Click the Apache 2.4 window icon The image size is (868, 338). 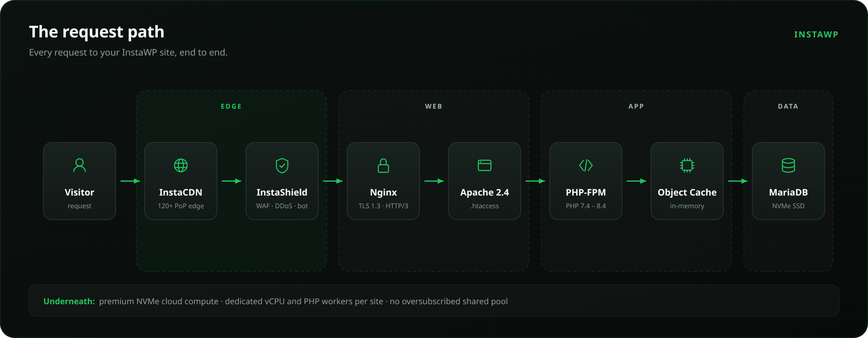[485, 165]
